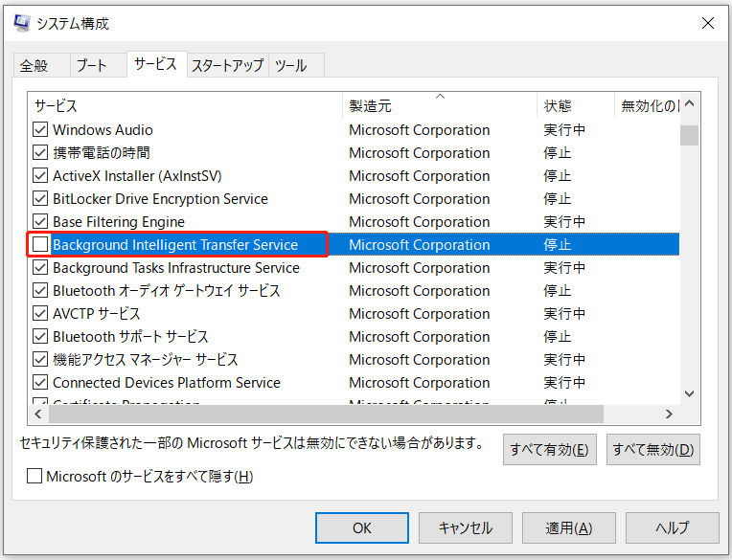Click Microsoft Corporation in 携帯電話の時間 row
Screen dimensions: 732x560
click(x=420, y=152)
